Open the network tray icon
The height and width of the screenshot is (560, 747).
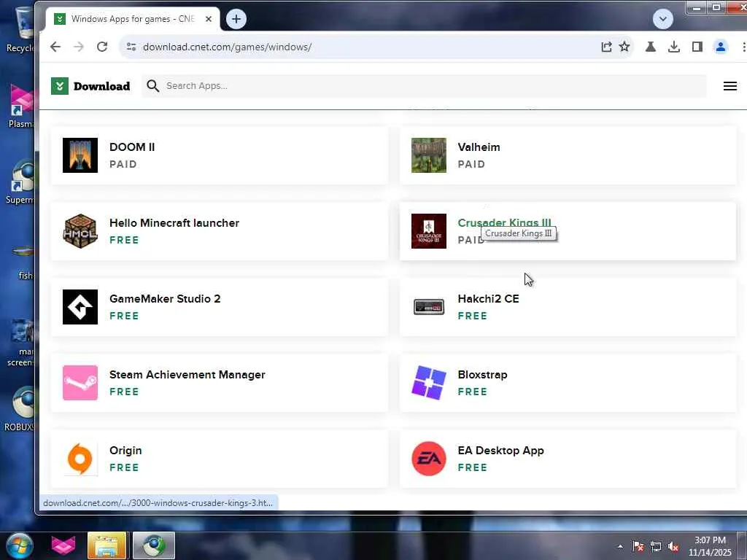pos(656,546)
